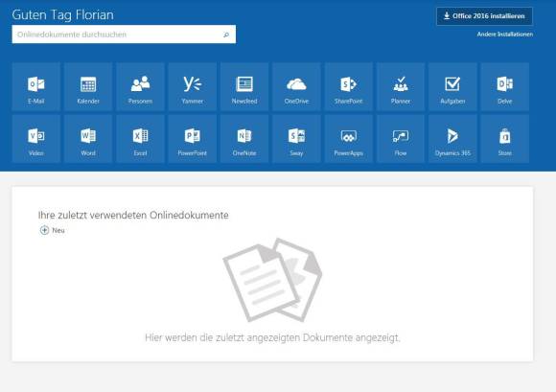Open the E-Mail Outlook tile
The width and height of the screenshot is (556, 392).
click(x=36, y=87)
